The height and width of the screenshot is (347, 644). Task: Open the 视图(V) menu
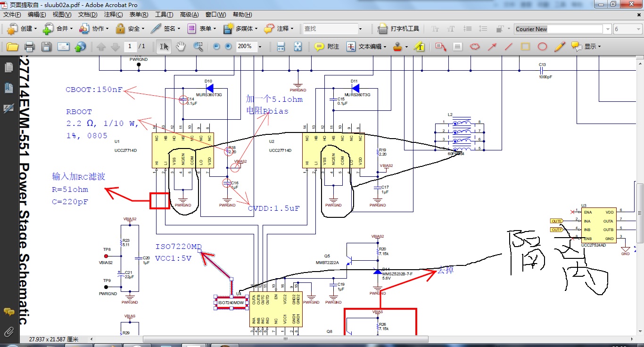[62, 15]
